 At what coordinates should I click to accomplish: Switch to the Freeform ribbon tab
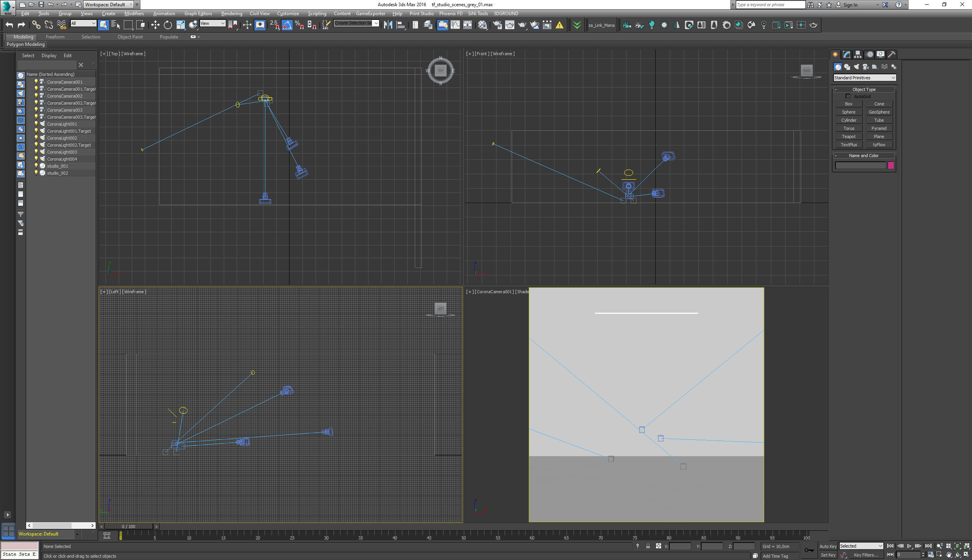click(x=55, y=37)
